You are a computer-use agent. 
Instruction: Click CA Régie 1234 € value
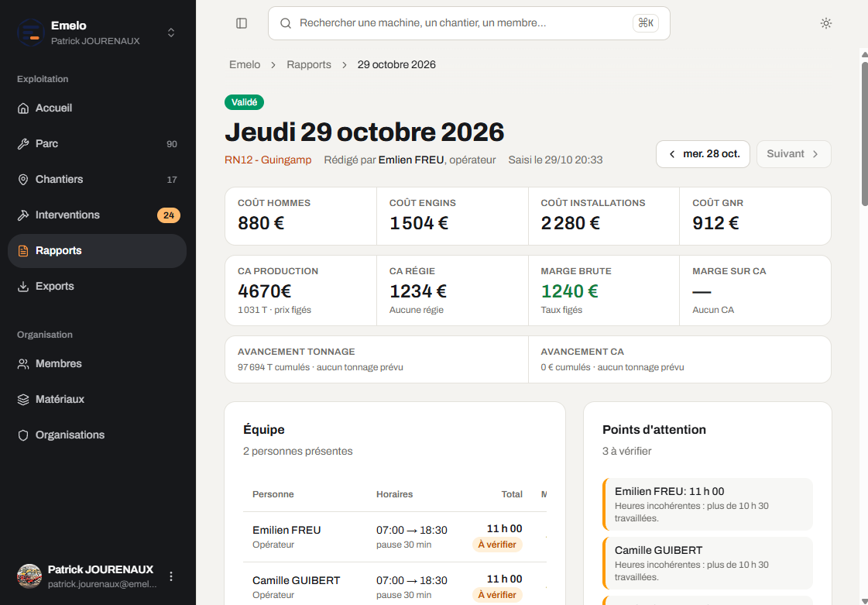[418, 291]
